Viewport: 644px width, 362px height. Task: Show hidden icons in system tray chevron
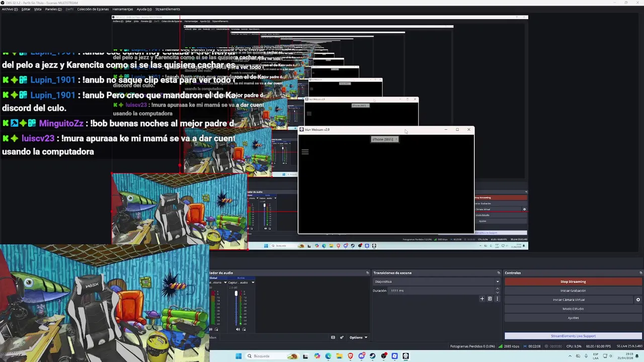[570, 356]
